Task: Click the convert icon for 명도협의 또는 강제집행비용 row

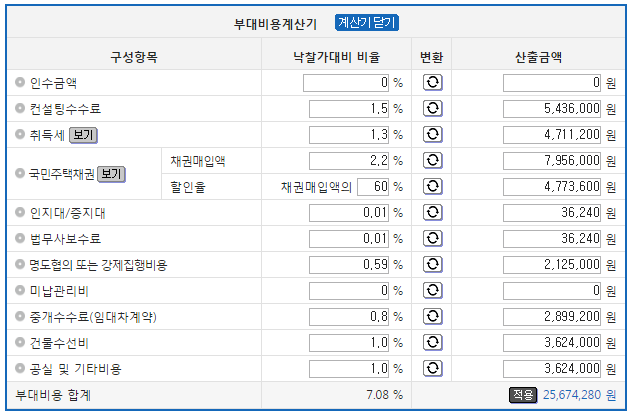Action: tap(433, 264)
